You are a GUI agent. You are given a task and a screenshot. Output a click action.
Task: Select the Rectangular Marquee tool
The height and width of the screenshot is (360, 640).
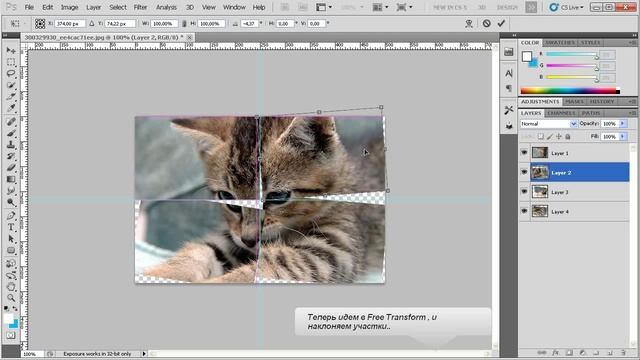tap(11, 62)
